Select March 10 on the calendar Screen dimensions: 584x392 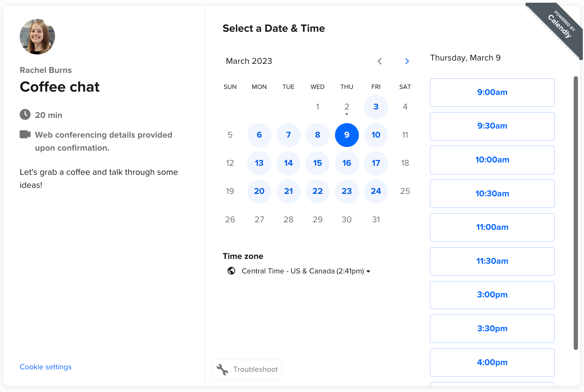pyautogui.click(x=376, y=135)
